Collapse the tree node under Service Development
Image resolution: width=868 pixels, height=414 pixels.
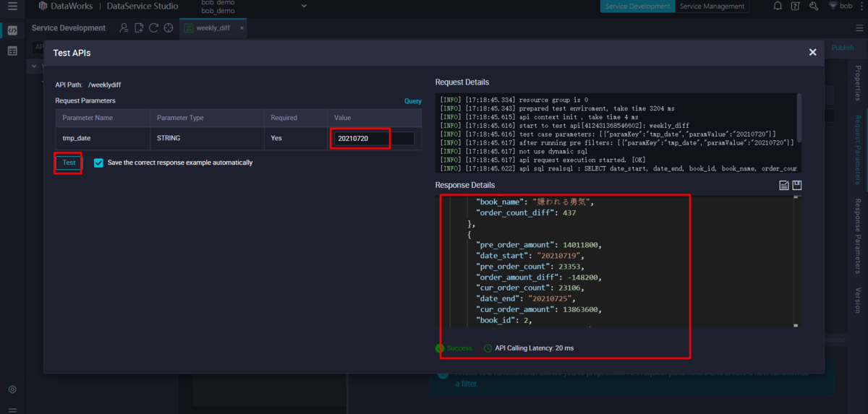click(35, 66)
